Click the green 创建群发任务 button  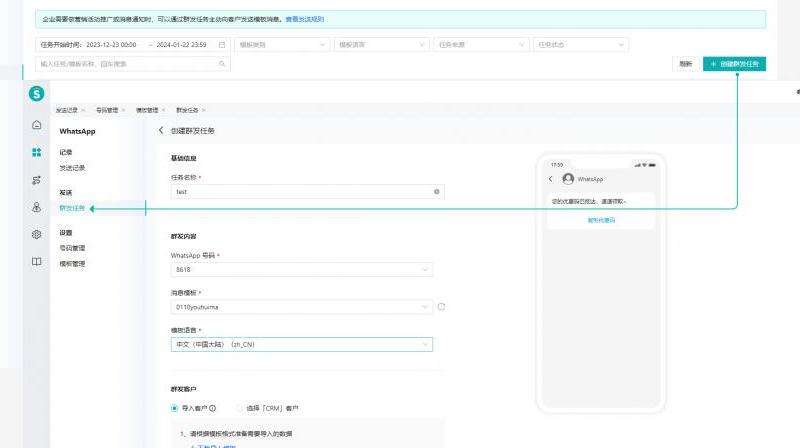(734, 63)
